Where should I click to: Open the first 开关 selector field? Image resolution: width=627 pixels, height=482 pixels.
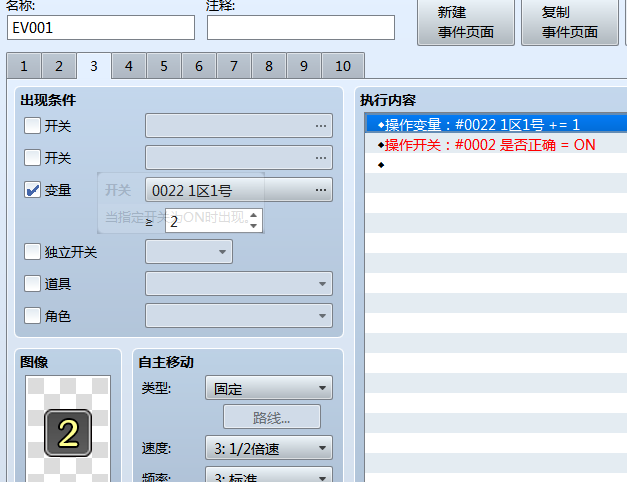(239, 126)
